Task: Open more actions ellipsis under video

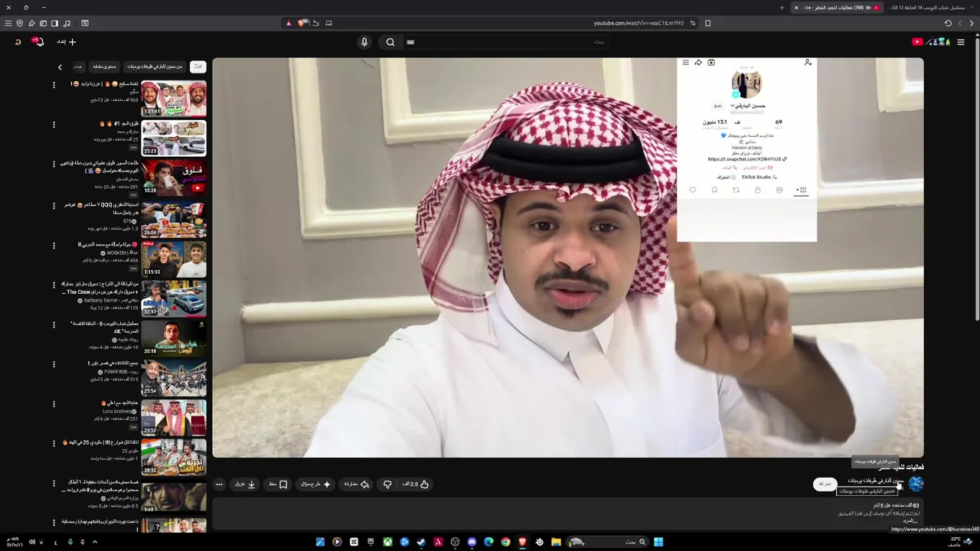Action: pyautogui.click(x=219, y=484)
